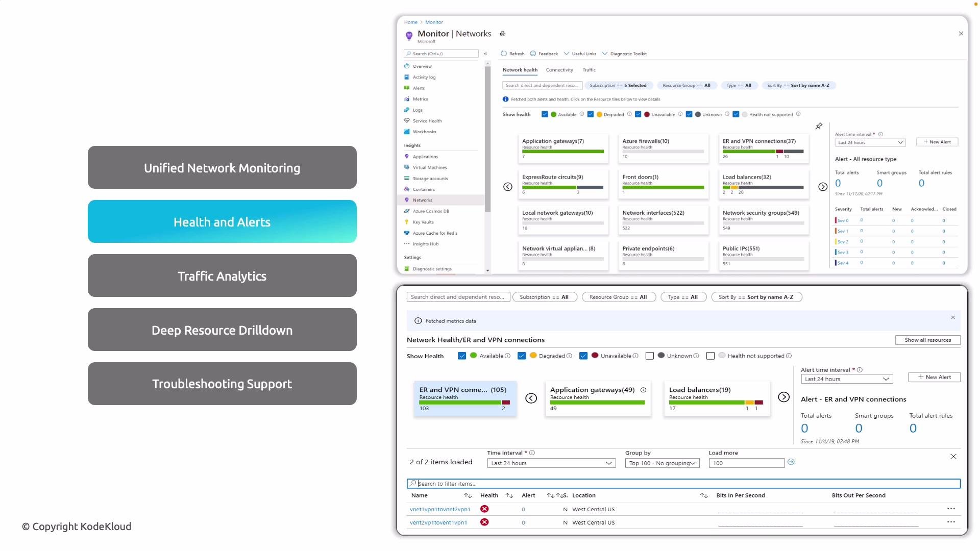Open Activity log in sidebar
This screenshot has width=980, height=551.
pyautogui.click(x=424, y=77)
